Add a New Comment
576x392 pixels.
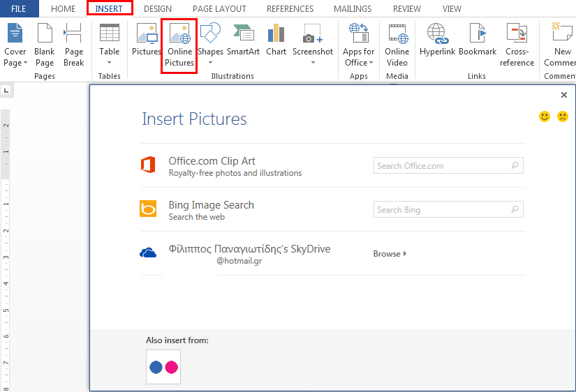[x=561, y=45]
